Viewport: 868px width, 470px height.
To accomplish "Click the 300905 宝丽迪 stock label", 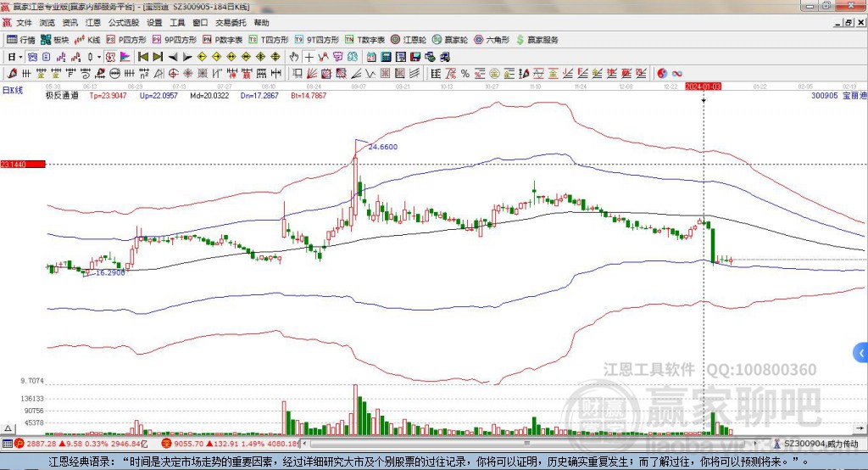I will 838,95.
